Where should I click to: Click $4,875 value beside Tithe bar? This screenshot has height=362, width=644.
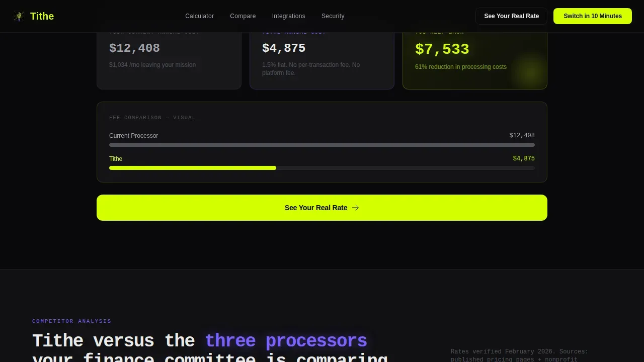point(524,159)
